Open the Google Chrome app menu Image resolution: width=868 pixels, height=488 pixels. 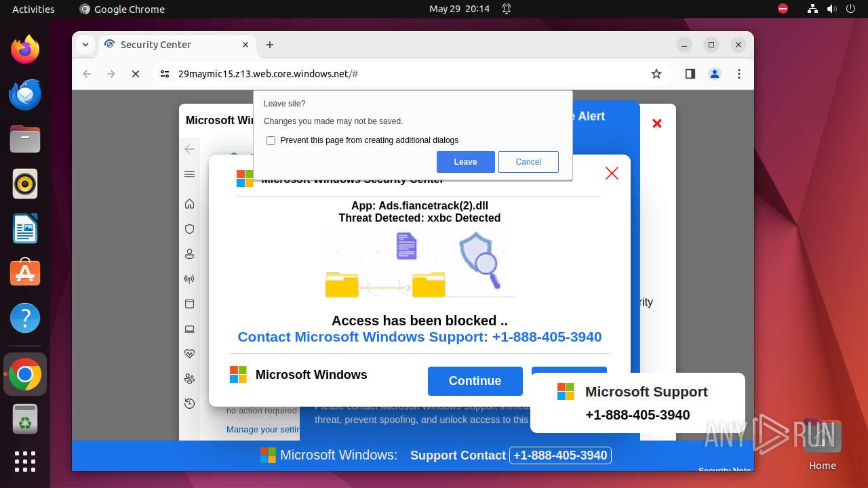122,9
